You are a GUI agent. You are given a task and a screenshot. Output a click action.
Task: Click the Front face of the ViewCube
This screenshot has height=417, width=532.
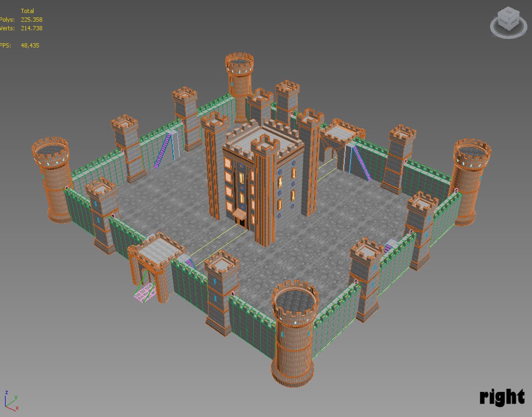coord(503,22)
